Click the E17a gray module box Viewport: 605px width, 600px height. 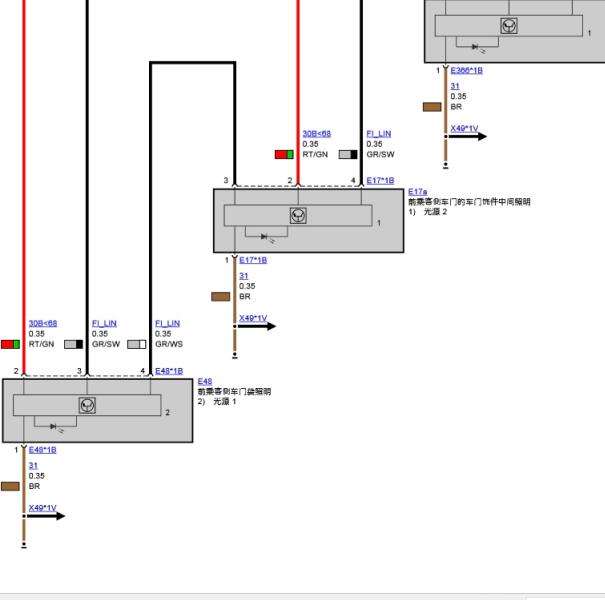(x=309, y=221)
